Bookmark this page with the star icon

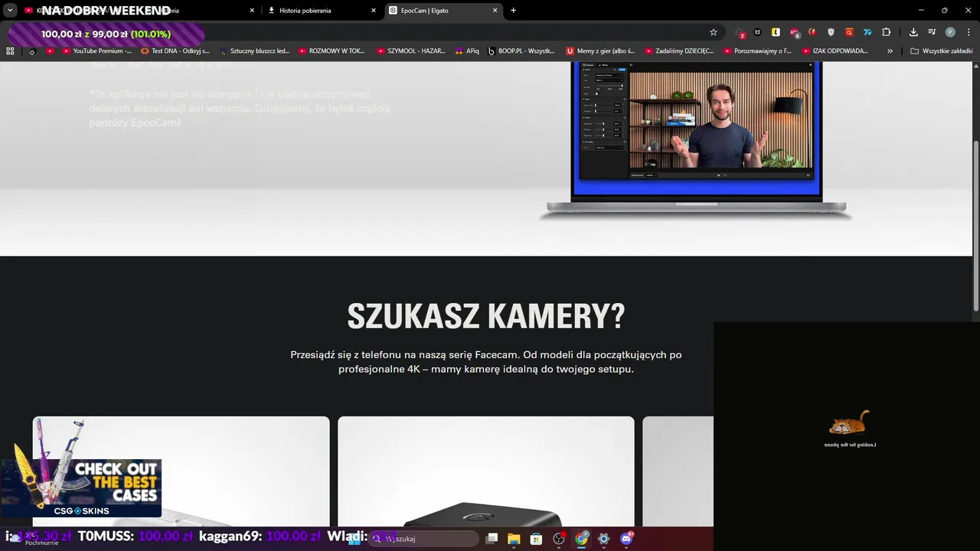pos(714,32)
